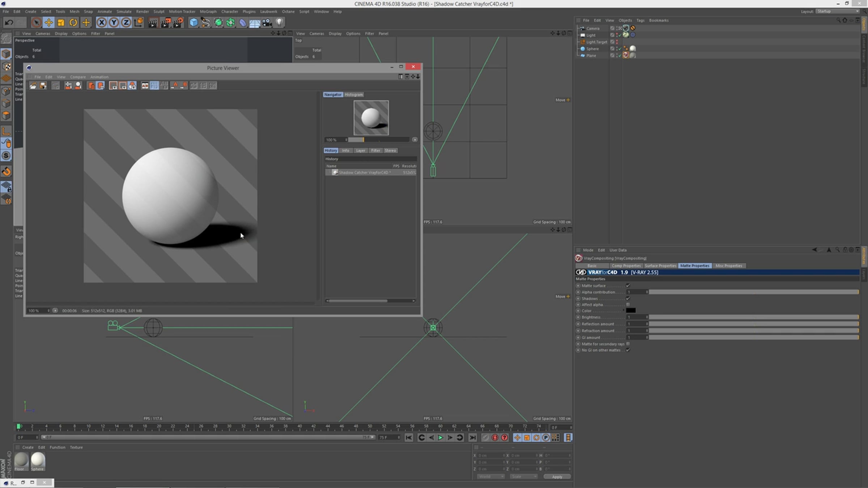This screenshot has height=488, width=868.
Task: Click the green Array modeling icon
Action: pos(230,23)
